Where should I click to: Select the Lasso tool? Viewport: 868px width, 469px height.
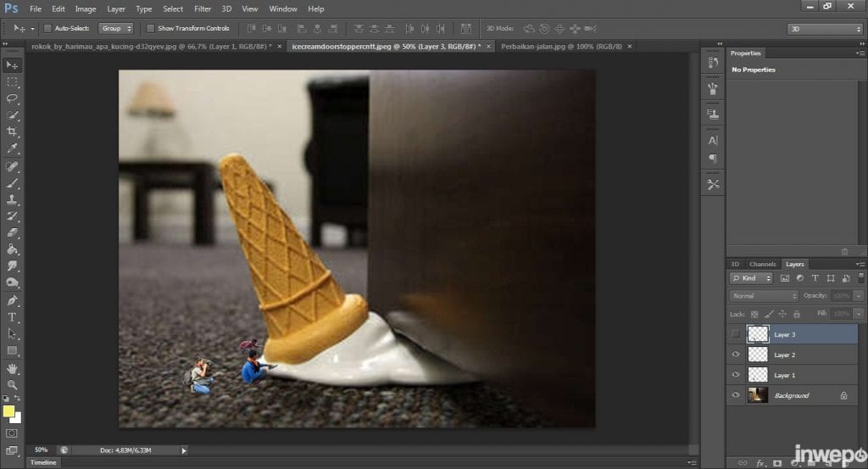point(12,98)
